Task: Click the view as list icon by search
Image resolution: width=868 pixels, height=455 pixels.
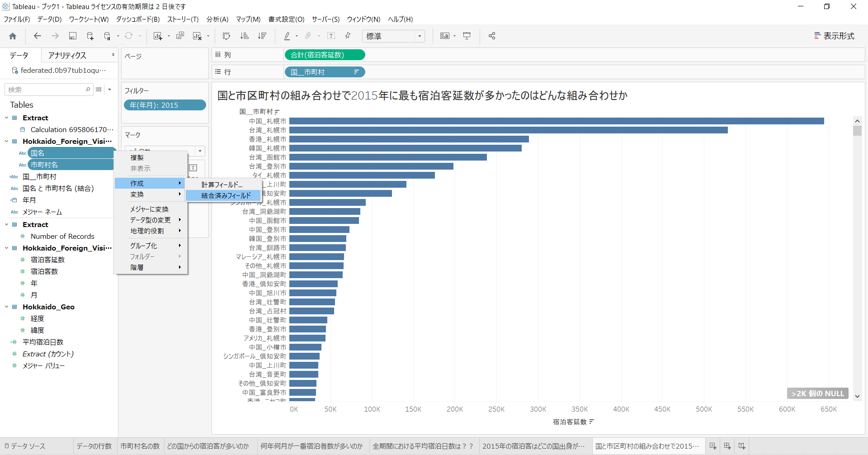Action: tap(99, 90)
